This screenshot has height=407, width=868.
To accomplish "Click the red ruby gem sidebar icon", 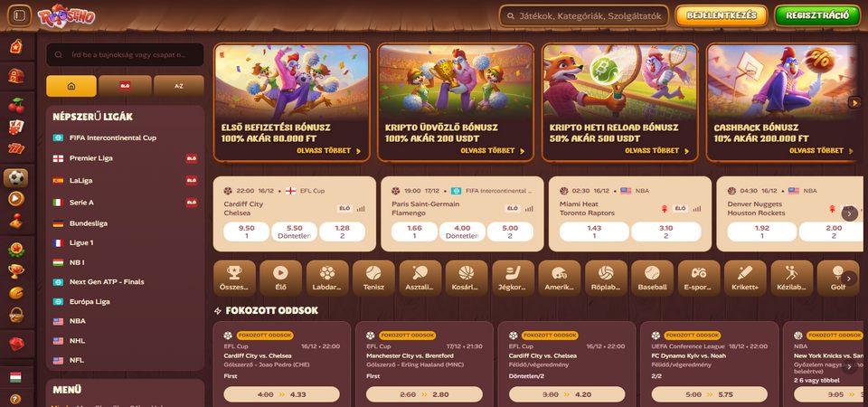I will (x=16, y=344).
